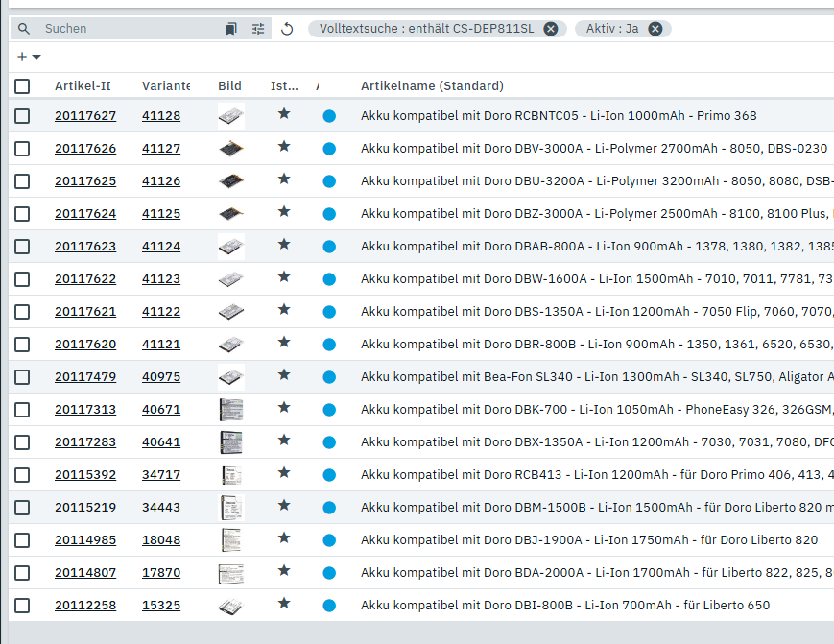
Task: Expand the plus add dropdown
Action: (29, 57)
